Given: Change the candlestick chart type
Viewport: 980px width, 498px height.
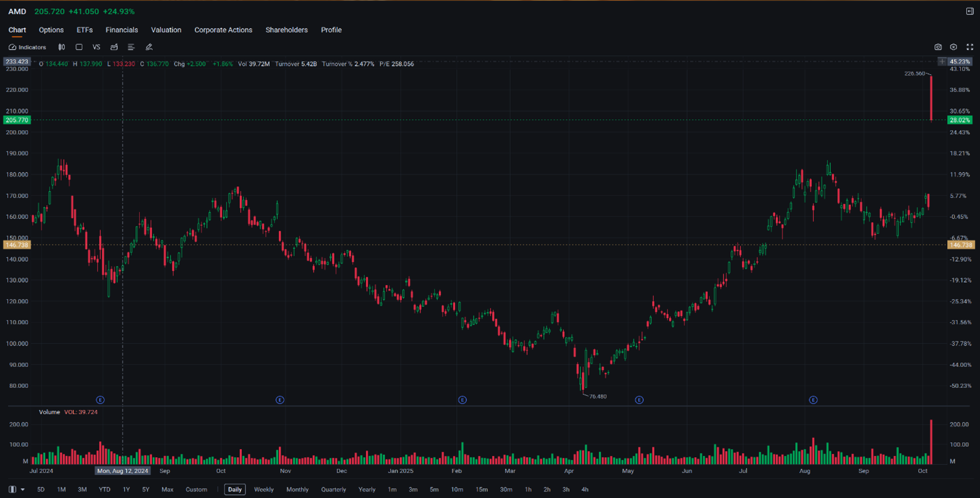Looking at the screenshot, I should pyautogui.click(x=62, y=47).
